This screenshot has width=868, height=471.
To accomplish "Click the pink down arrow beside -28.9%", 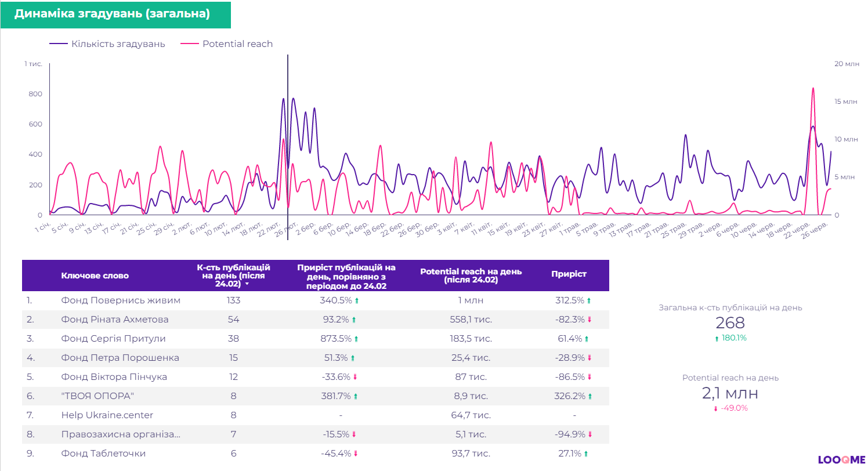I will pyautogui.click(x=589, y=358).
